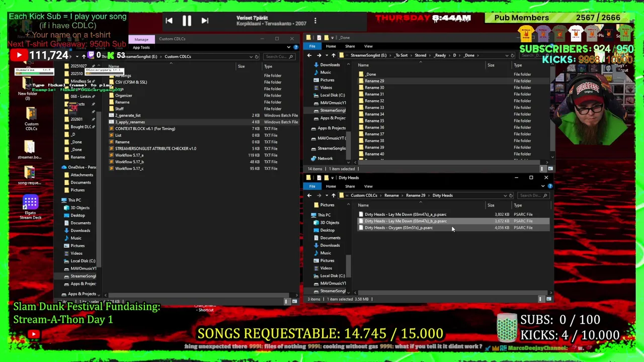
Task: Expand address history dropdown in Dirty Heads window
Action: click(x=505, y=196)
